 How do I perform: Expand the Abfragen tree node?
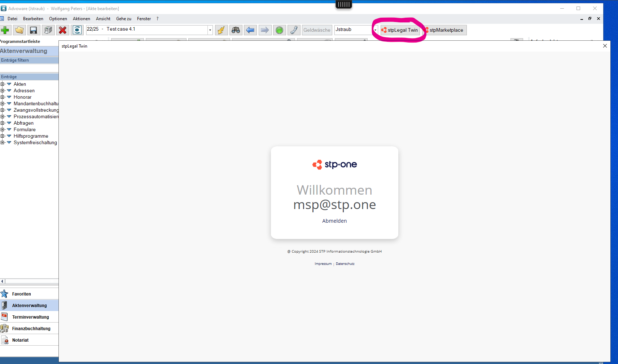click(3, 123)
